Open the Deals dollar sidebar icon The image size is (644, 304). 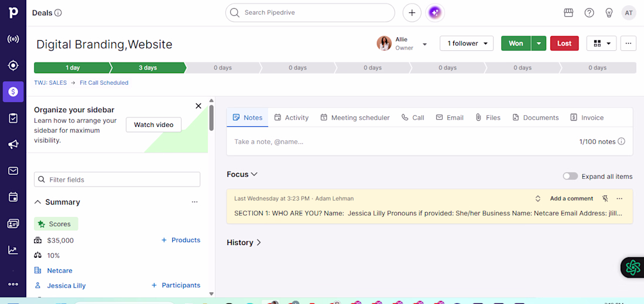click(x=13, y=91)
